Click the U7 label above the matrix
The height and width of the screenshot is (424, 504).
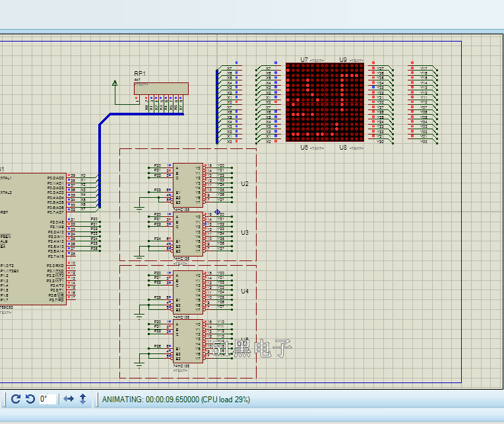coord(304,60)
